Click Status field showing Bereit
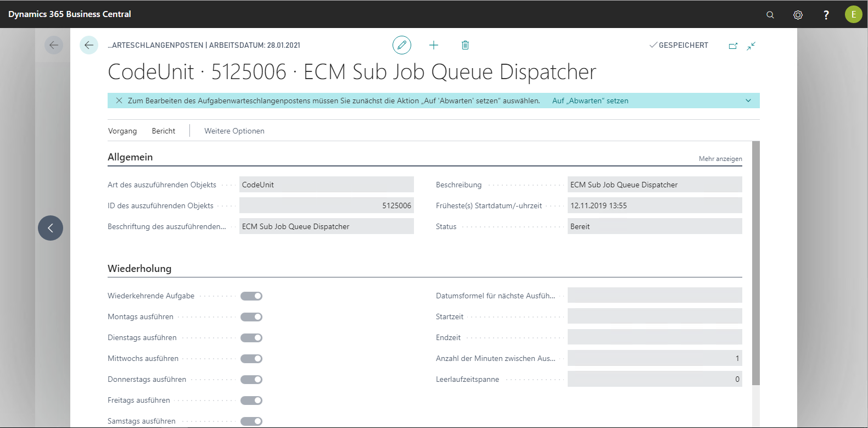Image resolution: width=868 pixels, height=428 pixels. (x=655, y=226)
